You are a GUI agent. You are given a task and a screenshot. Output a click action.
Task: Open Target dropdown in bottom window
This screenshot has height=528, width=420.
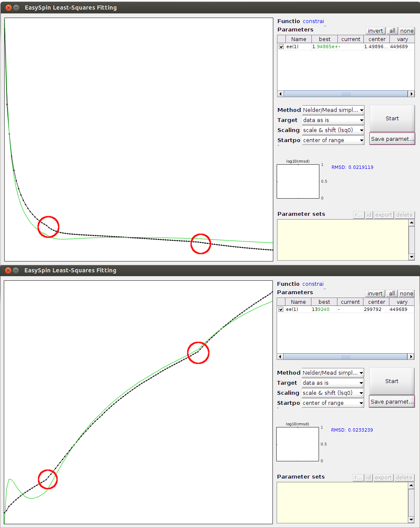point(333,383)
